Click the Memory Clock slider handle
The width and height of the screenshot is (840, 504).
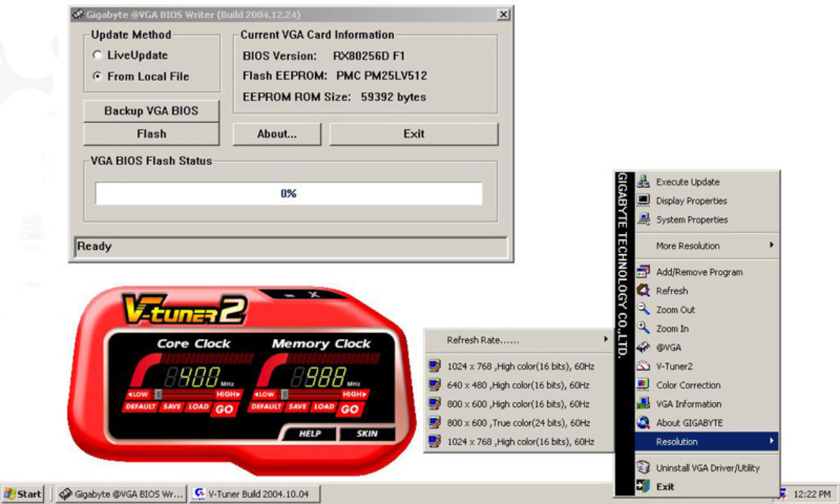284,394
